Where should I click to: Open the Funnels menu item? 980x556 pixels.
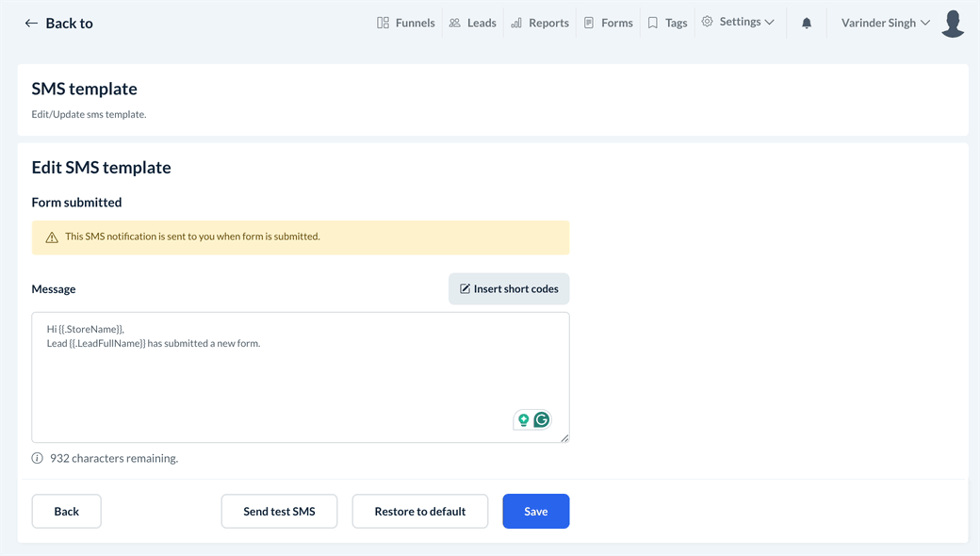point(405,24)
